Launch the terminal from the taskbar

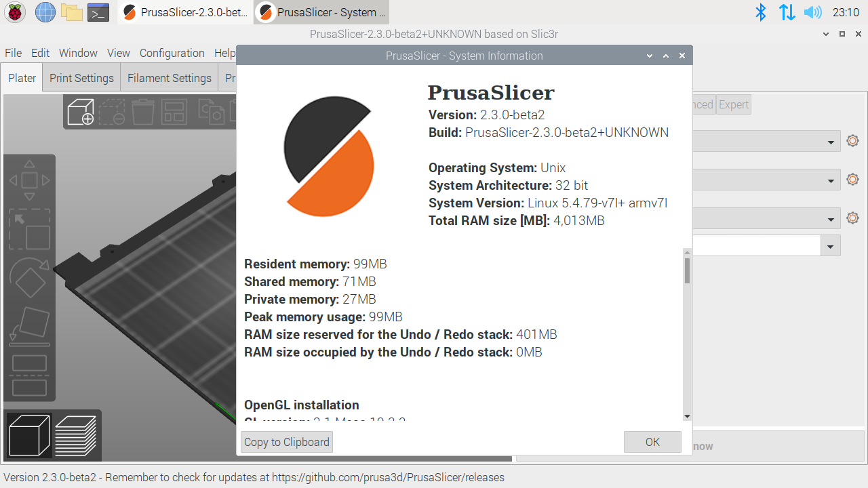(98, 12)
